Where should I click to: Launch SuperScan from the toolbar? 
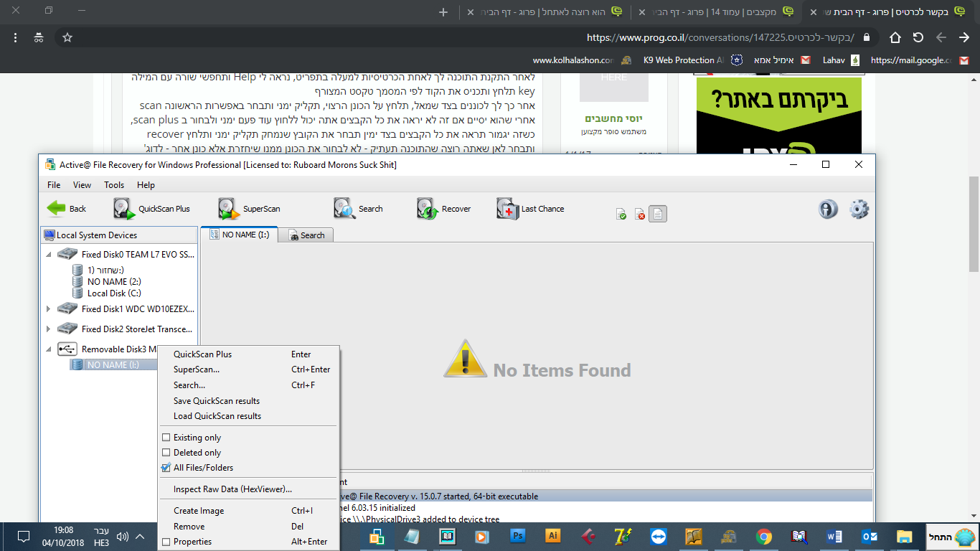pos(249,209)
